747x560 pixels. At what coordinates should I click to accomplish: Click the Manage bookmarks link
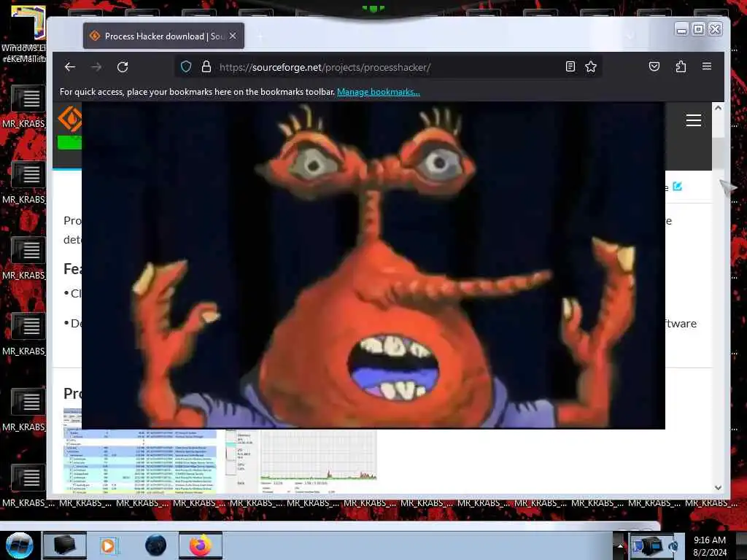379,92
